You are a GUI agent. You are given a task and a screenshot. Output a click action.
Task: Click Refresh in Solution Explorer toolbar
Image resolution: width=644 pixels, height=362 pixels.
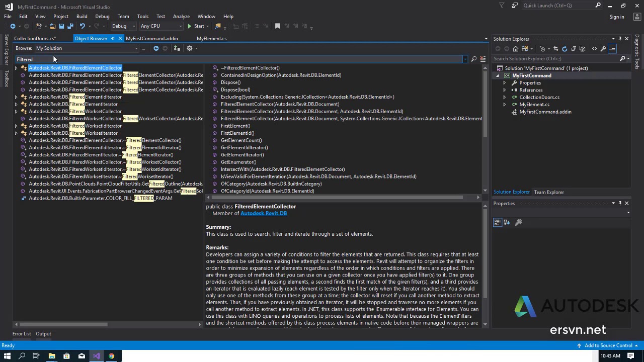click(565, 49)
